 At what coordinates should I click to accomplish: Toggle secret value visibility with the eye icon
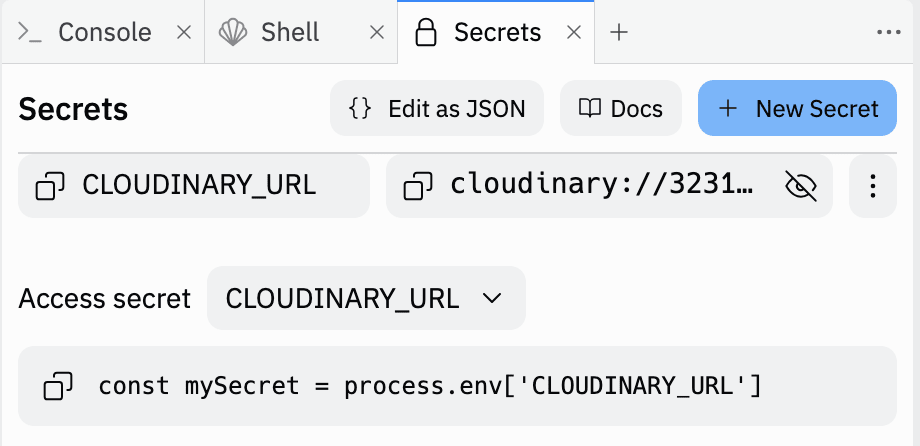[x=801, y=186]
